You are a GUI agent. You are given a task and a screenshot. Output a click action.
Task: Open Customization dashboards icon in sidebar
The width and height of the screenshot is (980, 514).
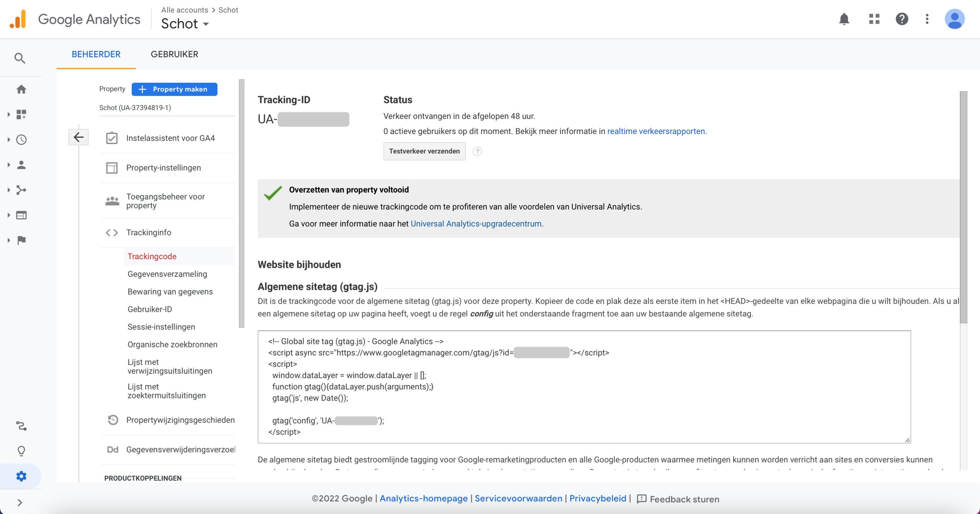pos(21,114)
